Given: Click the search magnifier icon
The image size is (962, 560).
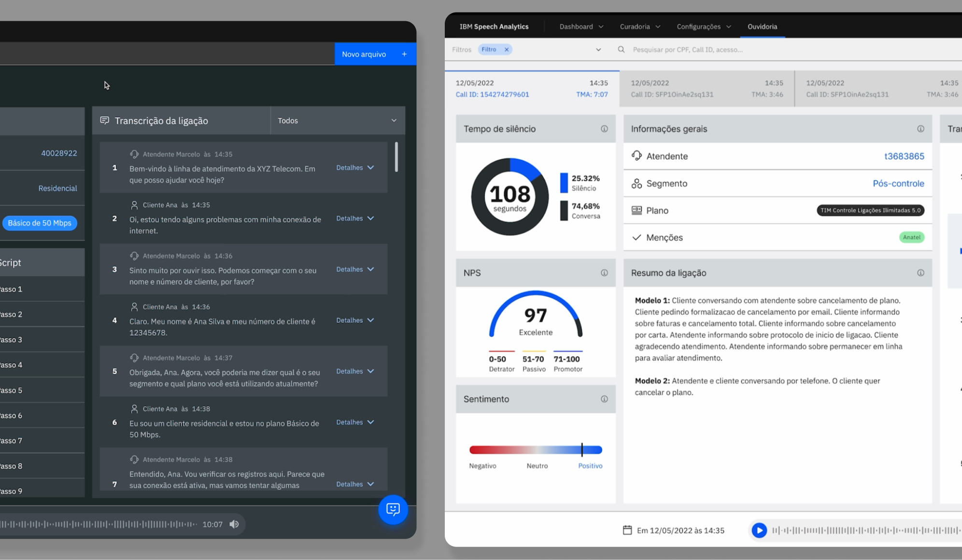Looking at the screenshot, I should [622, 50].
